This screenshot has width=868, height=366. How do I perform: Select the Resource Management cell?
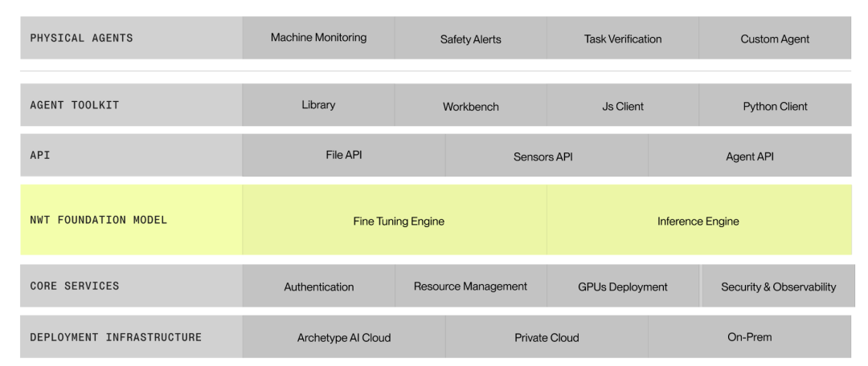[471, 286]
